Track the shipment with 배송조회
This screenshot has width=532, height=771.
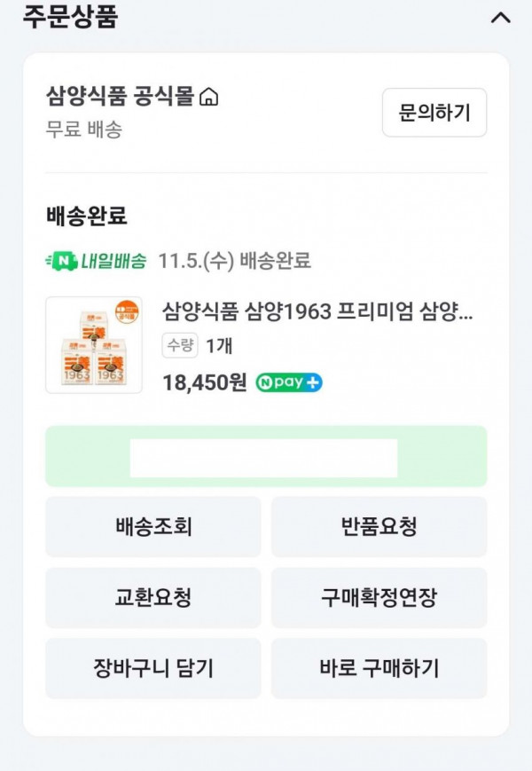point(153,527)
